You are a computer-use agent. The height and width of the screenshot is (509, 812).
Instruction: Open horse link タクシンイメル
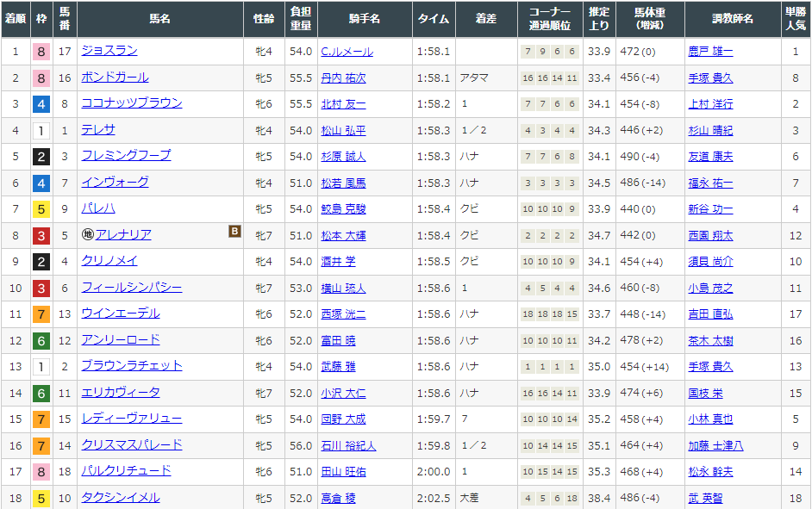[120, 498]
